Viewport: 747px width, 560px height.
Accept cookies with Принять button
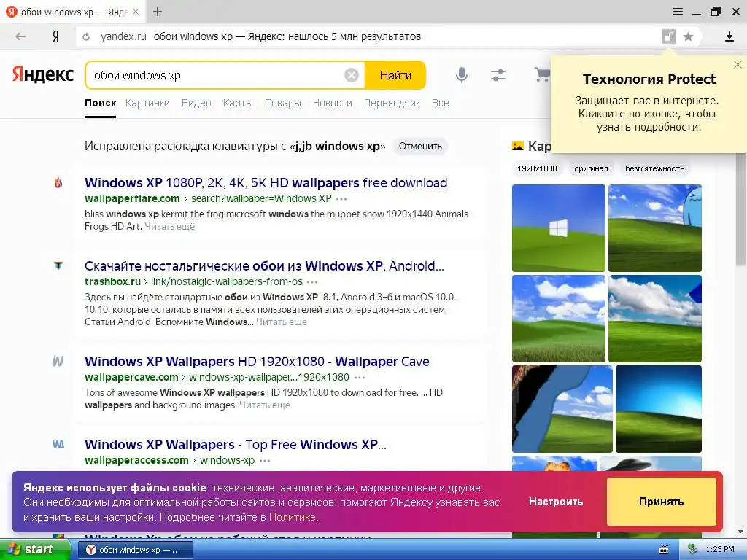661,502
